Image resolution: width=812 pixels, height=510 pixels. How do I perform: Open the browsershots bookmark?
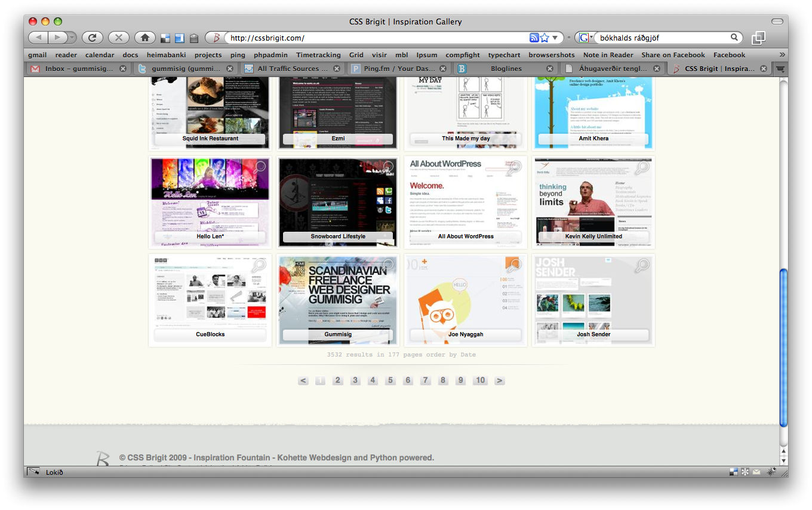point(552,55)
